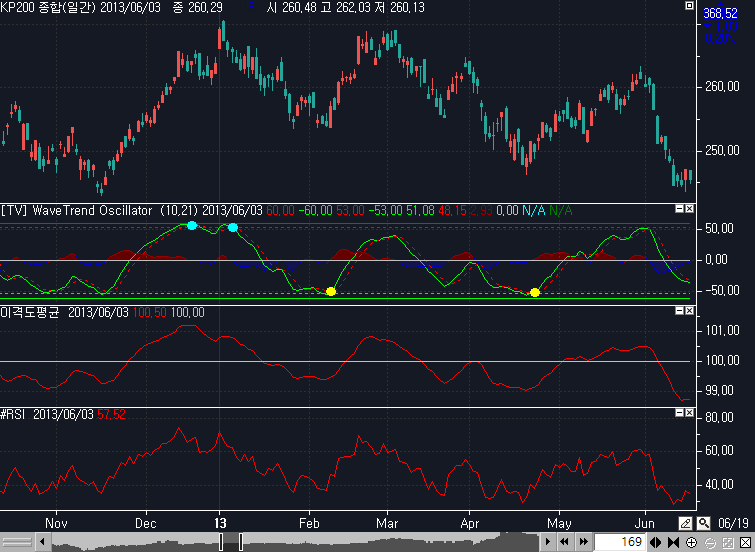Image resolution: width=755 pixels, height=552 pixels.
Task: Collapse the RSI indicator panel
Action: [679, 414]
